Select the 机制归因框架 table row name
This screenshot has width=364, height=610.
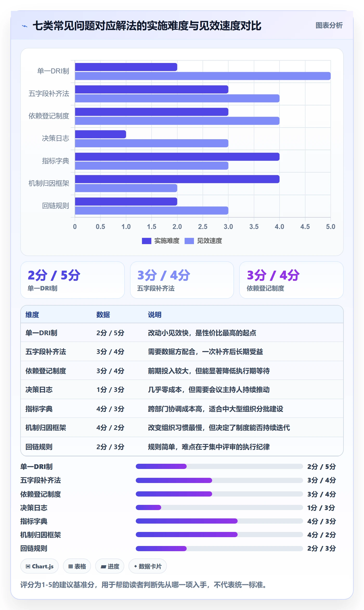[46, 428]
